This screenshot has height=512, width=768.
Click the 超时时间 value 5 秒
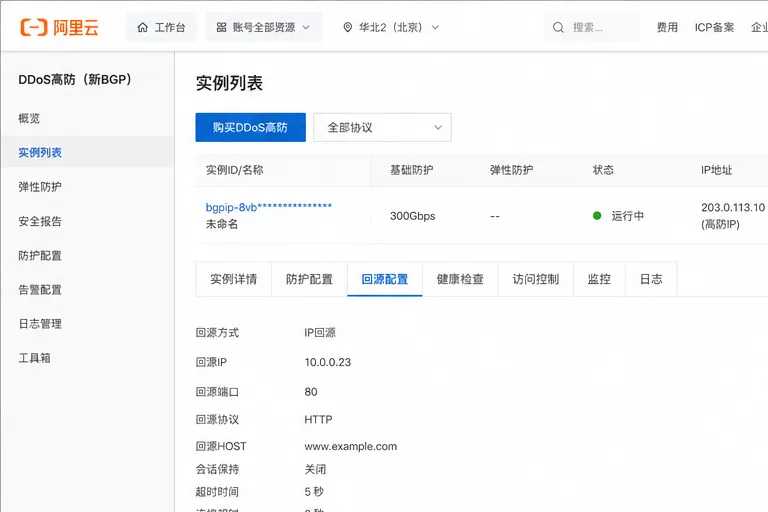pos(314,491)
